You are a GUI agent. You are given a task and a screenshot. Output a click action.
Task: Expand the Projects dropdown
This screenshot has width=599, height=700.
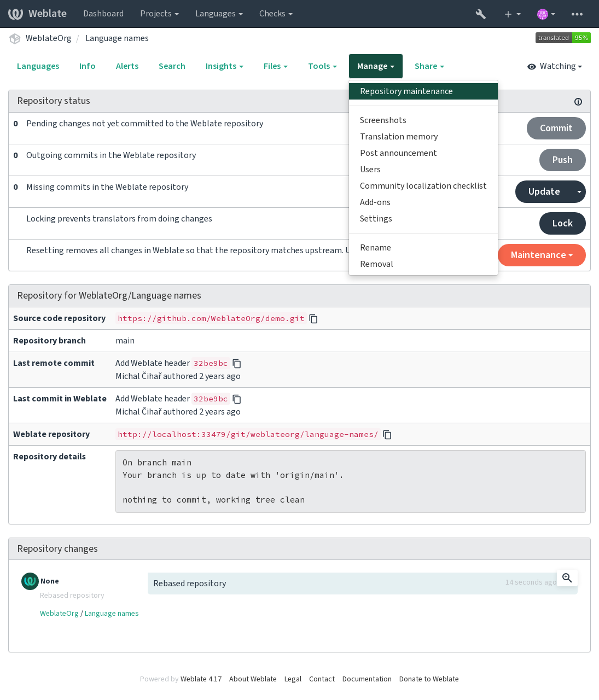159,14
